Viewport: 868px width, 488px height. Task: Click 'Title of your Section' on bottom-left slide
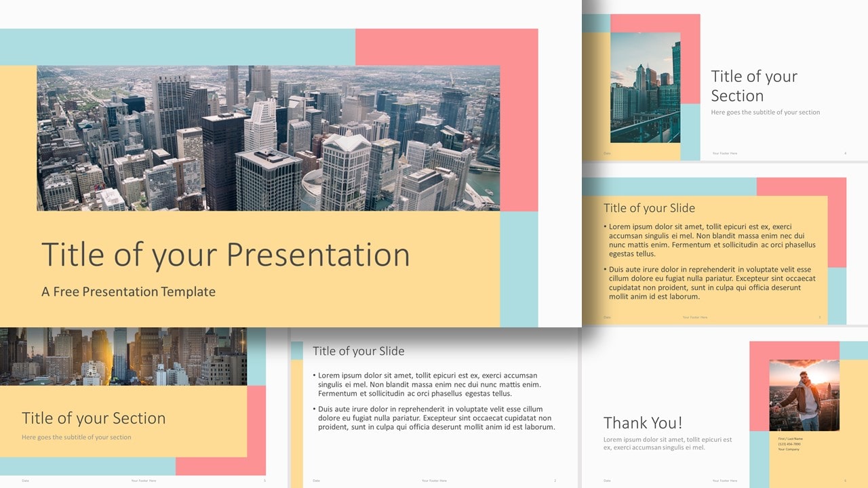pos(94,418)
